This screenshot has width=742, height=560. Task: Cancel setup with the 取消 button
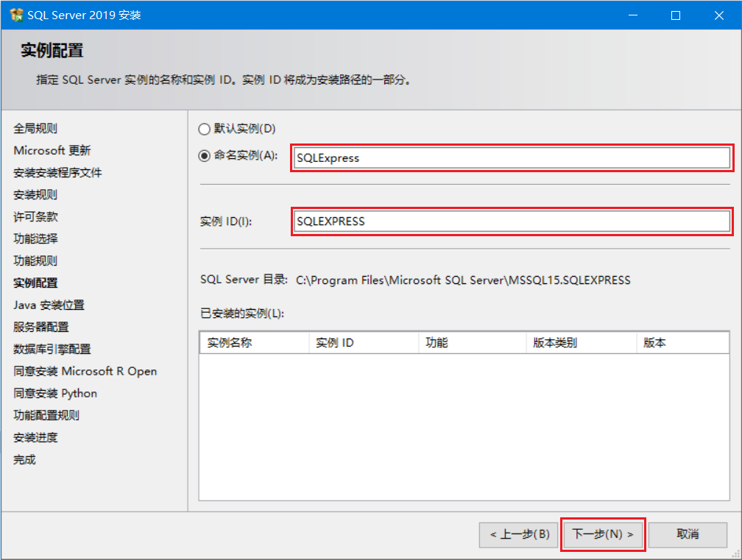click(x=688, y=535)
